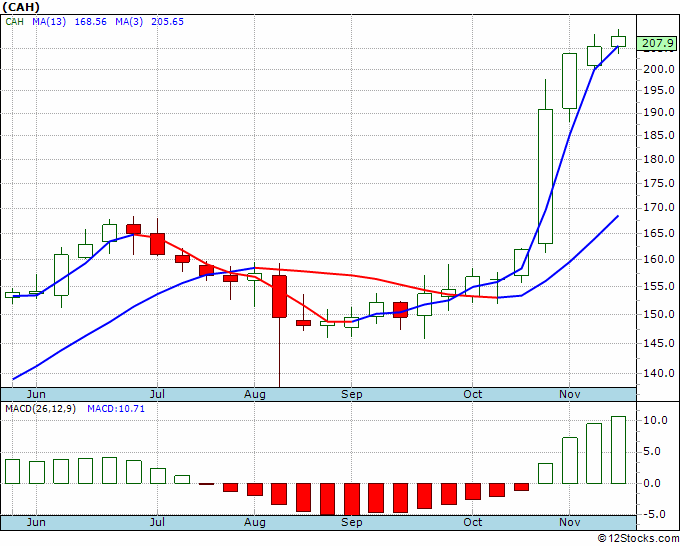Click Aug on the MACD panel date axis

tap(255, 522)
